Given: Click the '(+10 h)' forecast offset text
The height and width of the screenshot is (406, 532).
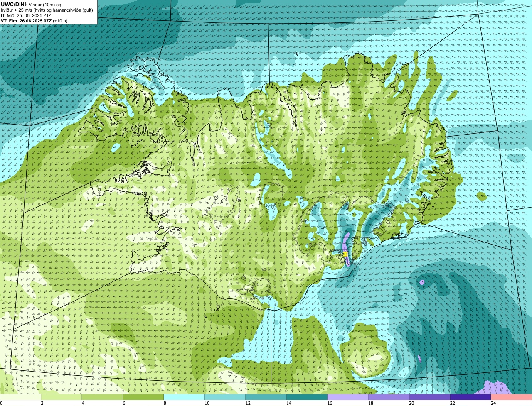Looking at the screenshot, I should 60,20.
